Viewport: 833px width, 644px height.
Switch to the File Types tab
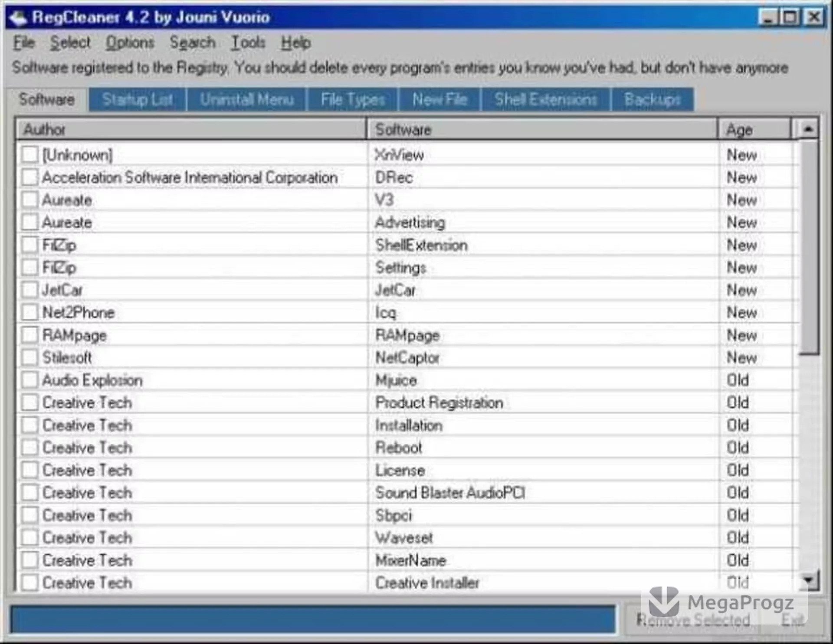pyautogui.click(x=353, y=100)
